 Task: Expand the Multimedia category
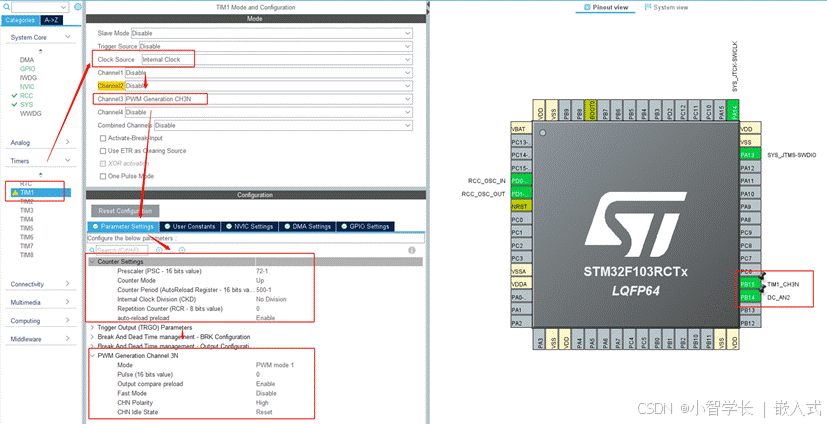68,302
